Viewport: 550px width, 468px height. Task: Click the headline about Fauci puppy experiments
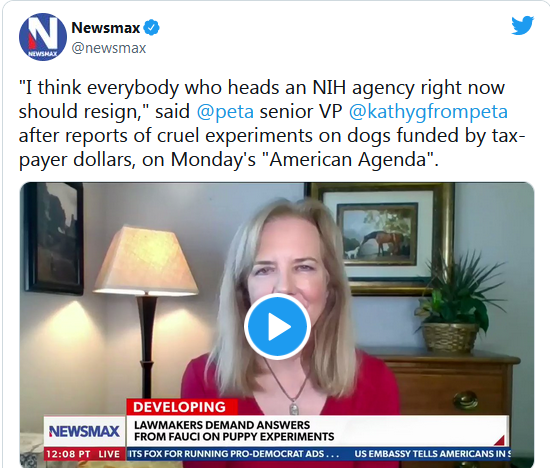[x=234, y=431]
